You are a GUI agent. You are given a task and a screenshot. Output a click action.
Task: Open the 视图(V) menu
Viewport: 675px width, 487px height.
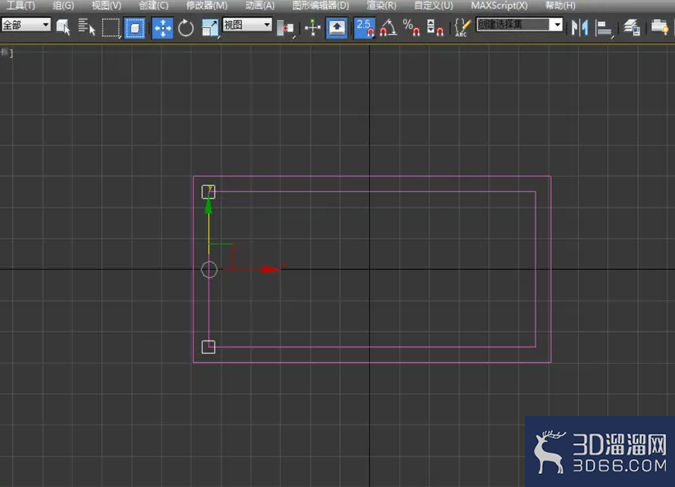coord(106,6)
